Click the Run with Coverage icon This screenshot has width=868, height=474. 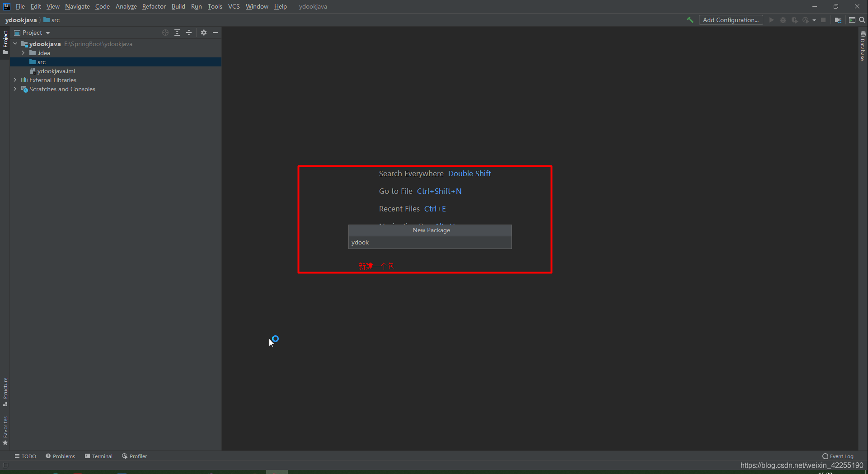[794, 20]
